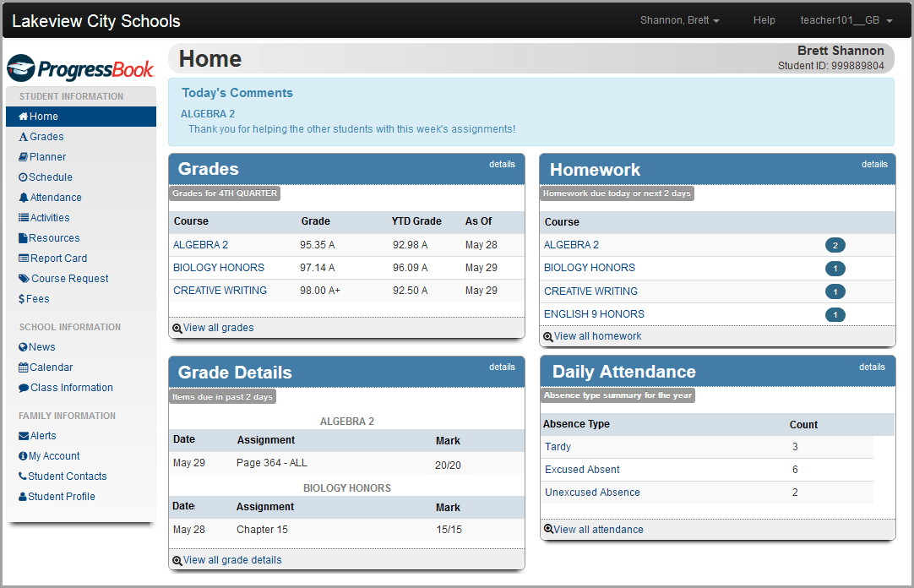The width and height of the screenshot is (914, 588).
Task: Click the Calendar icon in sidebar
Action: (x=24, y=367)
